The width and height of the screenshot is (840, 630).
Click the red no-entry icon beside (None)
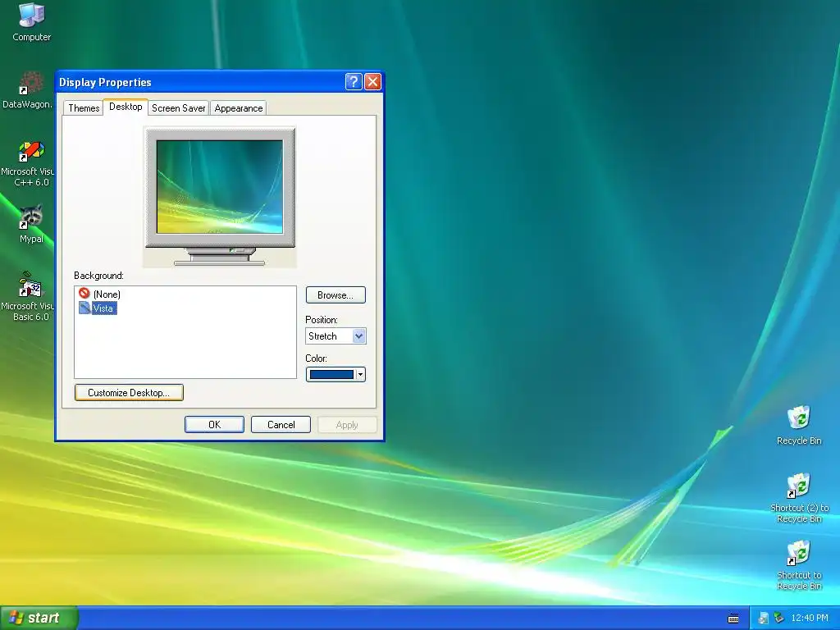click(x=84, y=293)
